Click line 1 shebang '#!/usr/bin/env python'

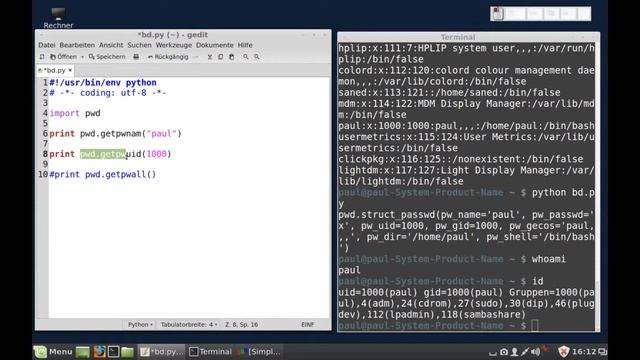(x=103, y=82)
